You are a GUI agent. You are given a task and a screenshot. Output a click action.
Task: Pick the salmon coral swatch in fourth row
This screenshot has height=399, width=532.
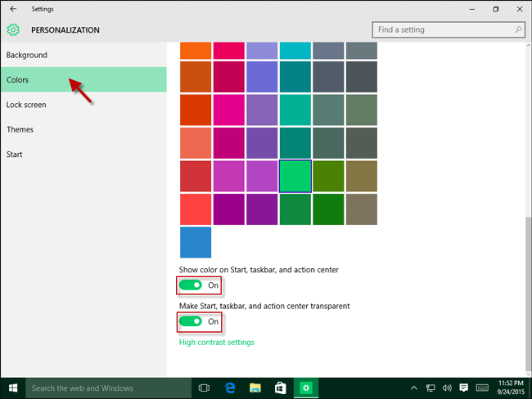point(196,143)
